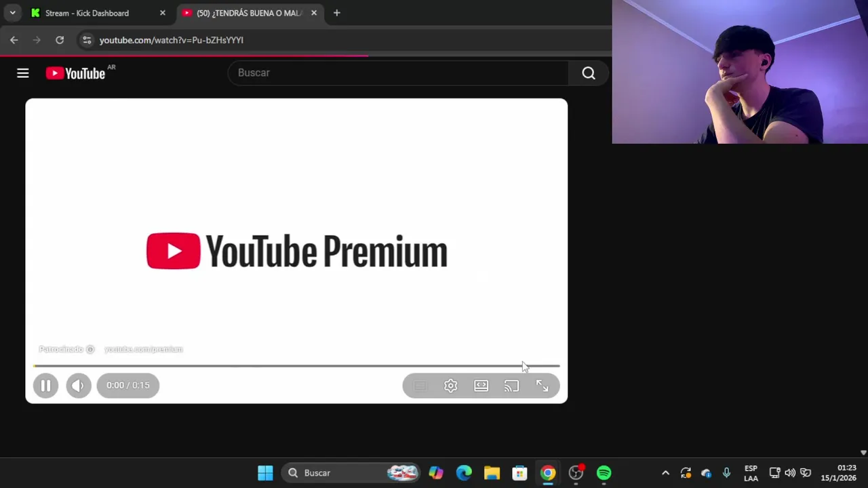Open the youtube.com/premium sponsor link
868x488 pixels.
coord(144,349)
